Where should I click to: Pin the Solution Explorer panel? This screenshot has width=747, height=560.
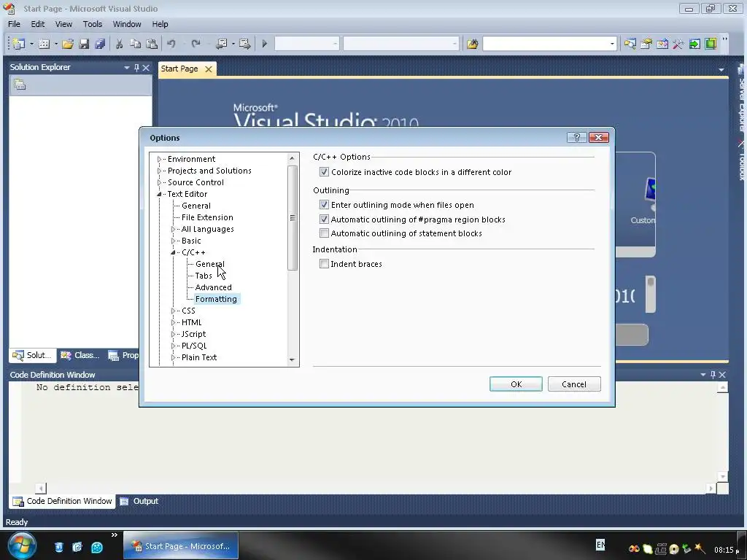pos(136,68)
